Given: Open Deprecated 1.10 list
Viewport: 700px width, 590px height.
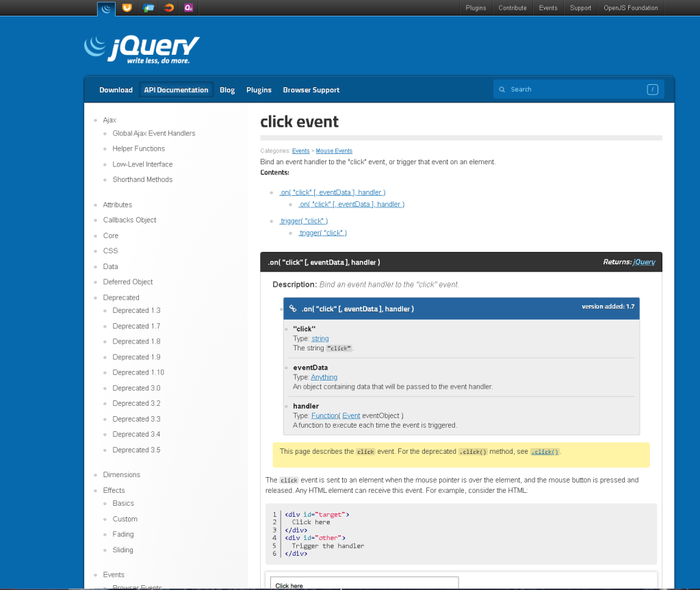Looking at the screenshot, I should [x=138, y=372].
